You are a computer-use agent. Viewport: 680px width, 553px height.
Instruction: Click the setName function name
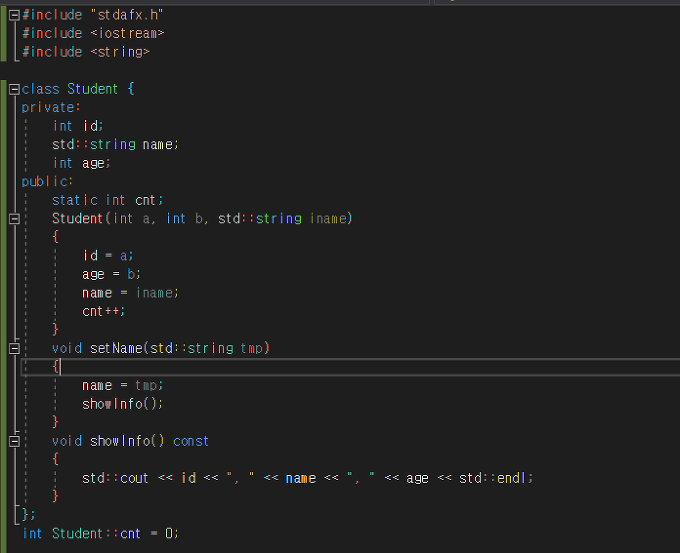(116, 348)
